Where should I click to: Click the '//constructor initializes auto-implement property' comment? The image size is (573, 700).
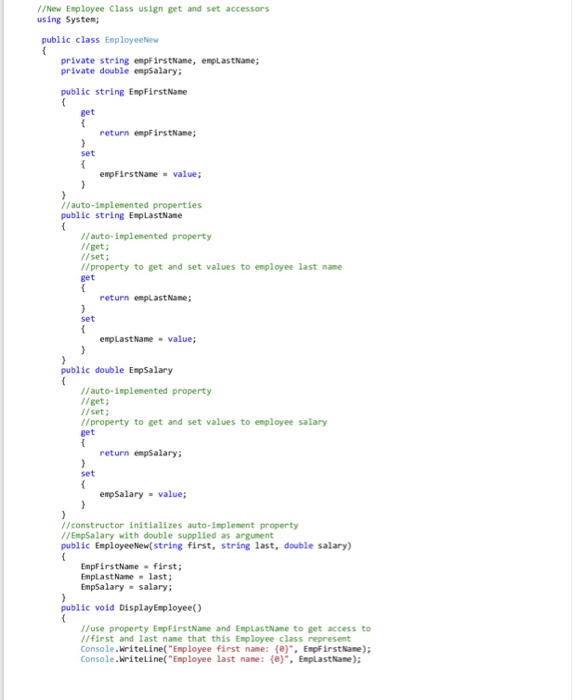180,525
